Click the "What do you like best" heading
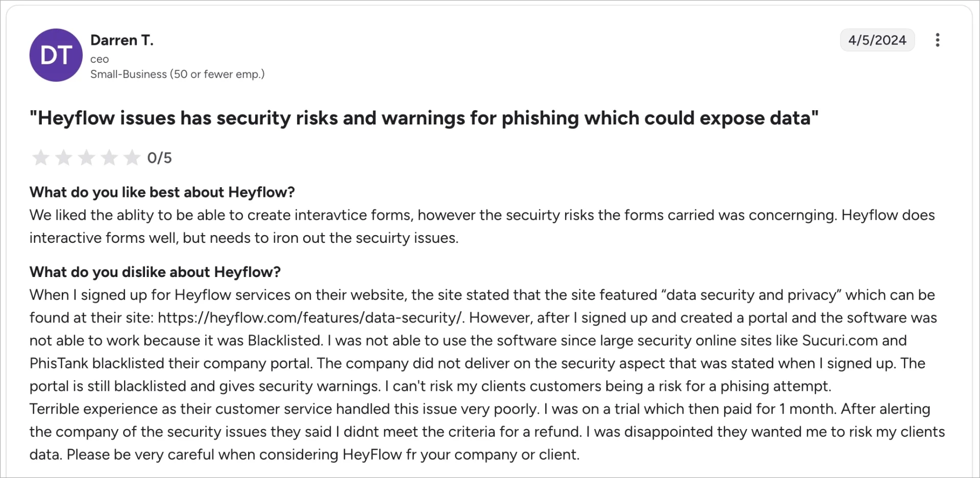 [162, 192]
